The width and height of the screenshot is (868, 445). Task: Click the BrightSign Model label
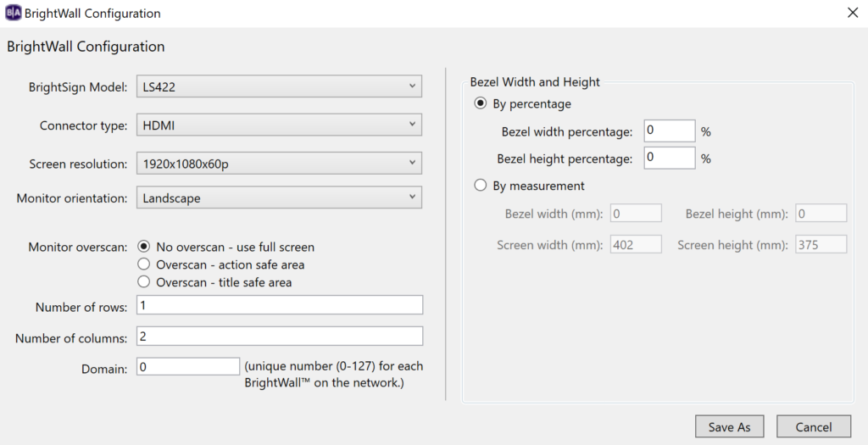coord(78,87)
